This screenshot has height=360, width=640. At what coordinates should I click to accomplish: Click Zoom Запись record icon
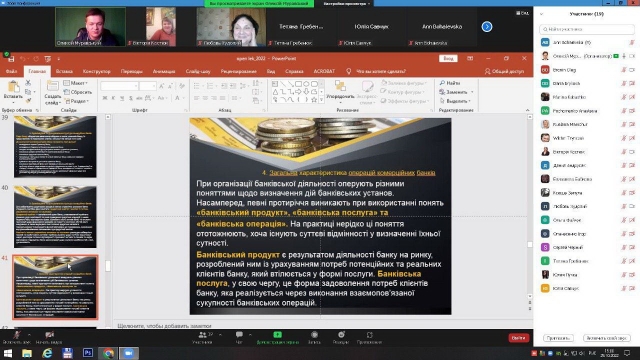click(x=314, y=335)
